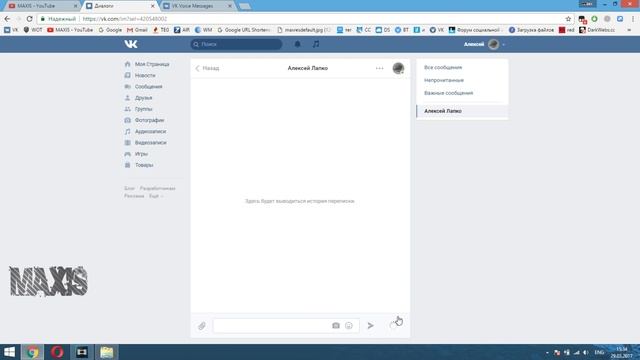Screen dimensions: 640x360
Task: Click the green circular extension icon in the toolbar
Action: (x=594, y=19)
